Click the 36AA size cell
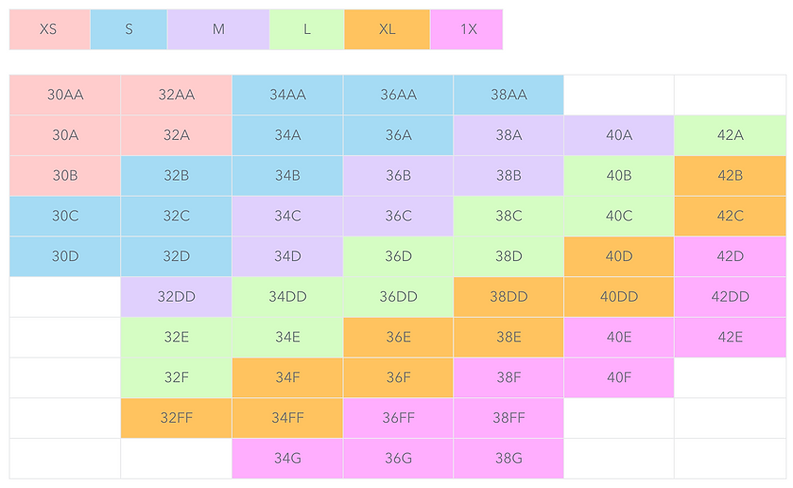The image size is (793, 488). pos(398,95)
